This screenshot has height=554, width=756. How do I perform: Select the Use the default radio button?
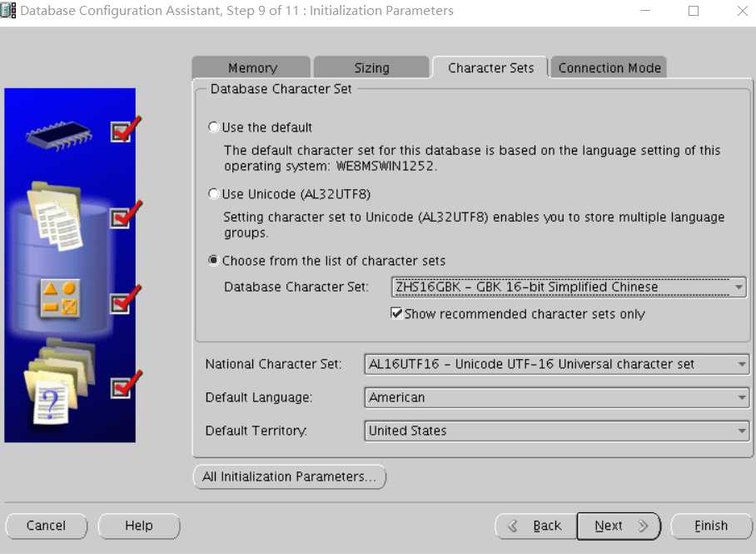[214, 127]
